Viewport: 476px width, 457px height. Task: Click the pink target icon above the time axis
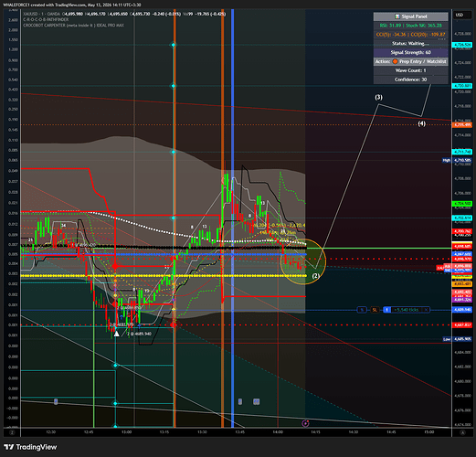coord(305,423)
